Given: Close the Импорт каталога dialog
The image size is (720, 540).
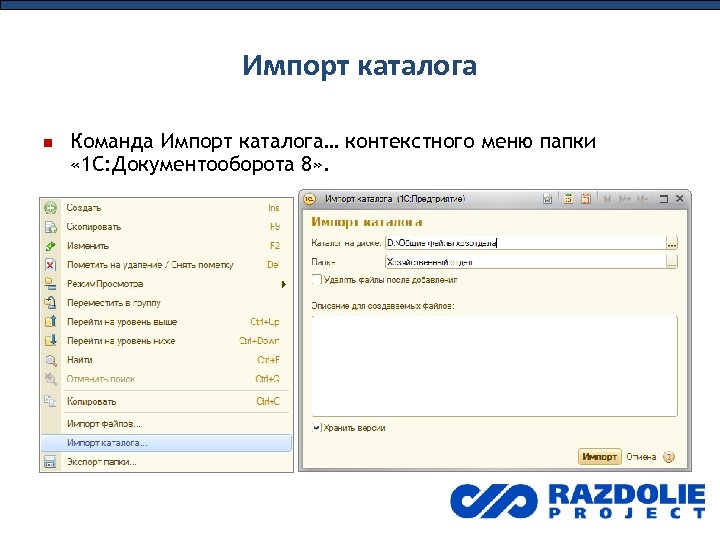Looking at the screenshot, I should [x=680, y=199].
